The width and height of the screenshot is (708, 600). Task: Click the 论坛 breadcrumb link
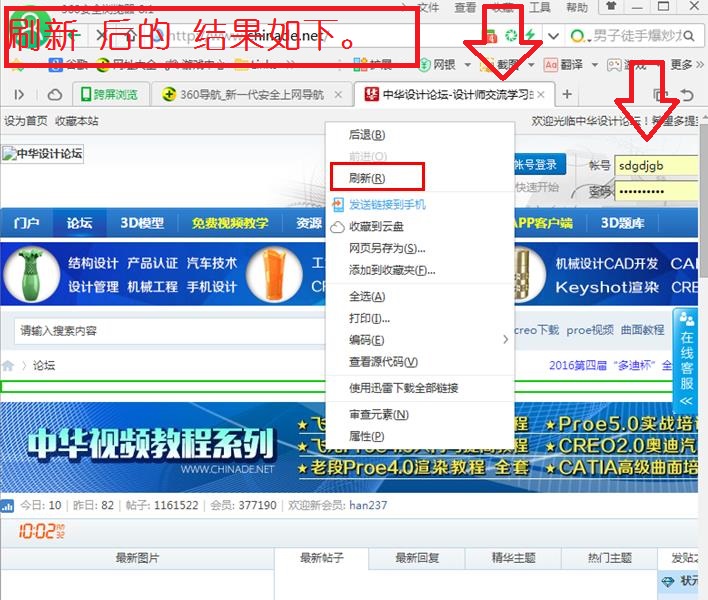[x=44, y=365]
